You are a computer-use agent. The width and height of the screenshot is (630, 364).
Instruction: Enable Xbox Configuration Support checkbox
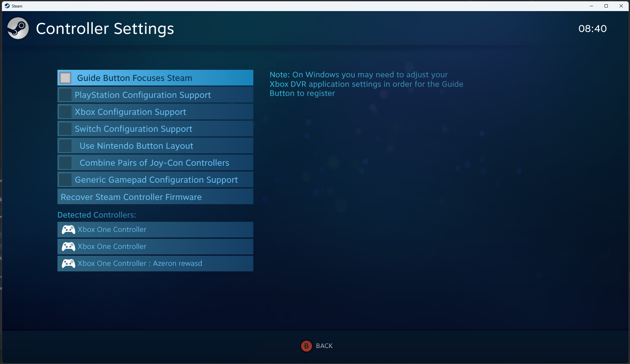[x=66, y=112]
